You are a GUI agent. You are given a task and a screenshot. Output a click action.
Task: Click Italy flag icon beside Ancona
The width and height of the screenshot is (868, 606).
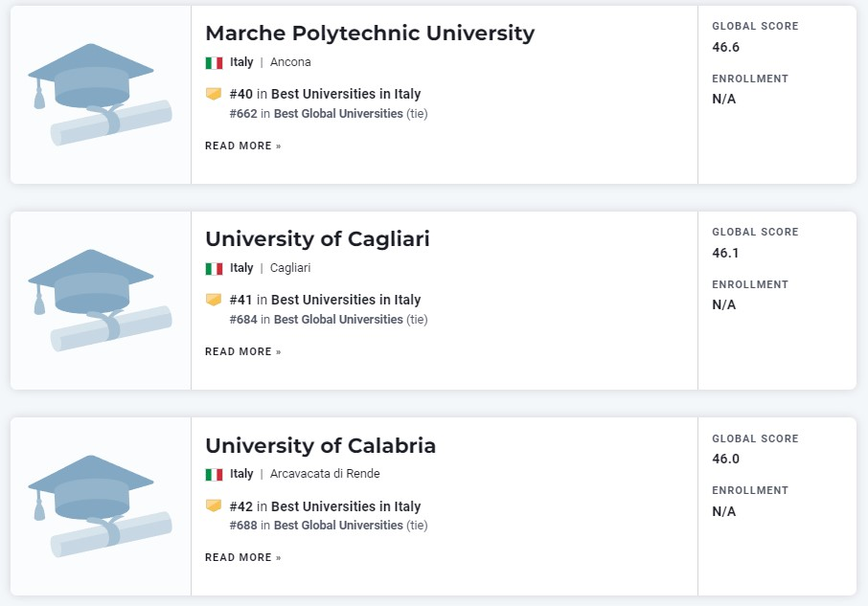(214, 62)
